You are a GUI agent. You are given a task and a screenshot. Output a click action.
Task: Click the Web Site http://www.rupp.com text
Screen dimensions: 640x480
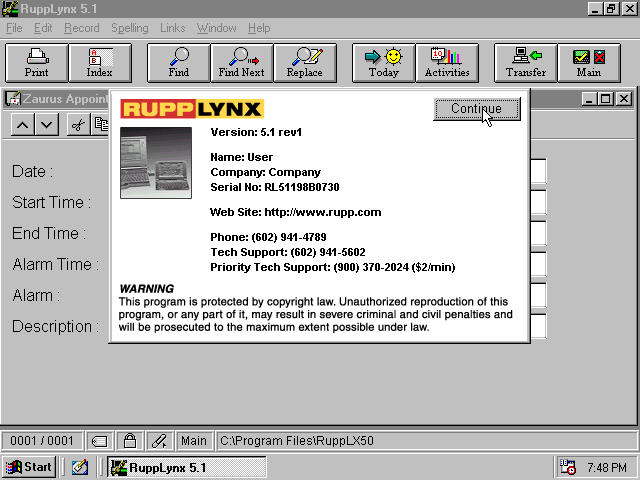tap(296, 212)
